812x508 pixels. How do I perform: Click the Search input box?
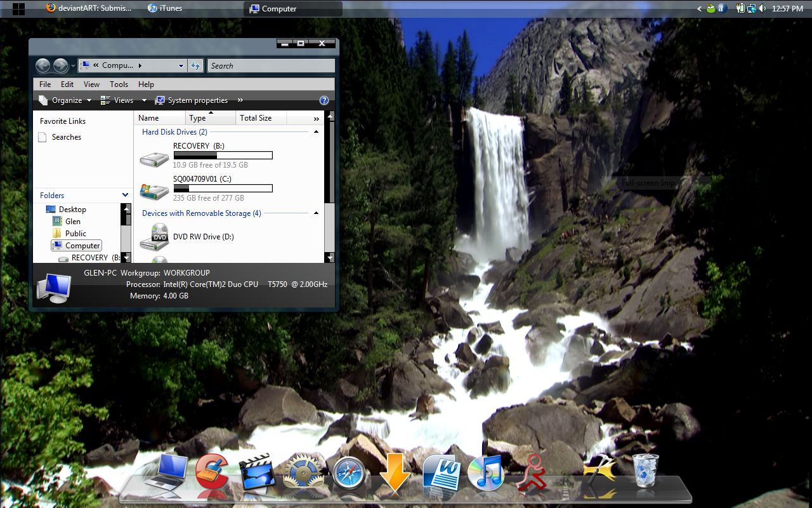point(271,65)
